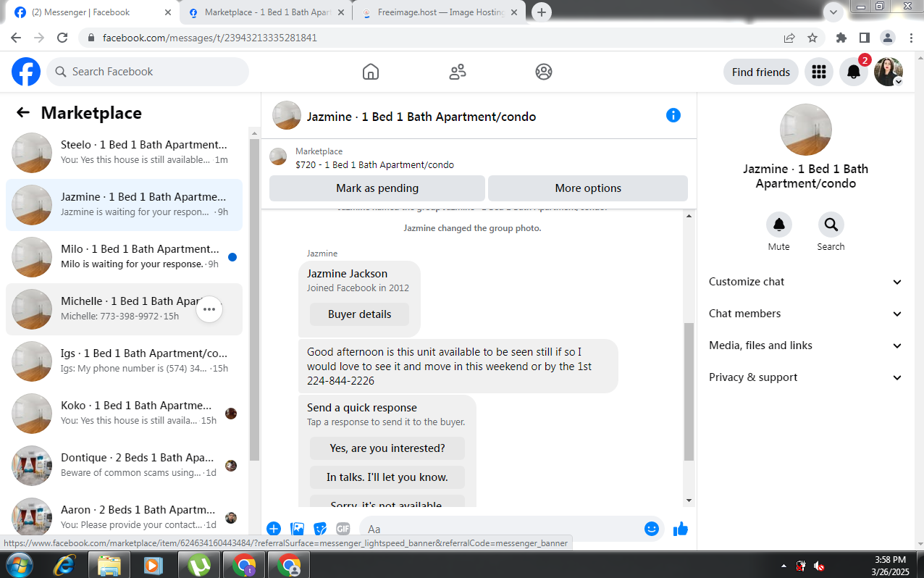Mute this chat with the bell icon
The image size is (924, 578).
click(x=779, y=225)
